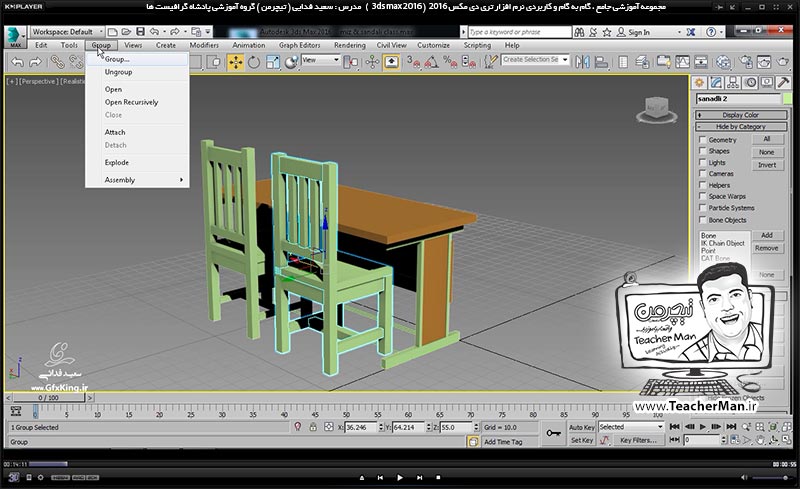Save the file with floppy disk icon

140,32
